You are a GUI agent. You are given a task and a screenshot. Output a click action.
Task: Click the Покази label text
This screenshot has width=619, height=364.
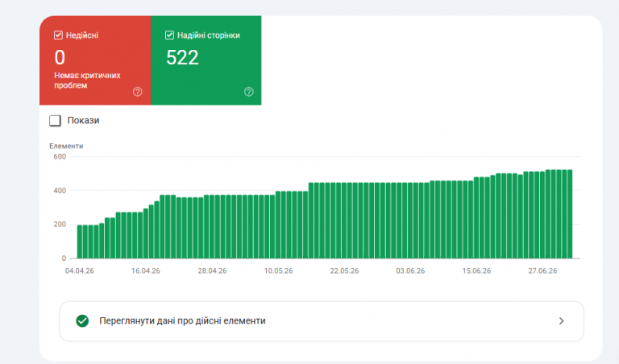83,120
